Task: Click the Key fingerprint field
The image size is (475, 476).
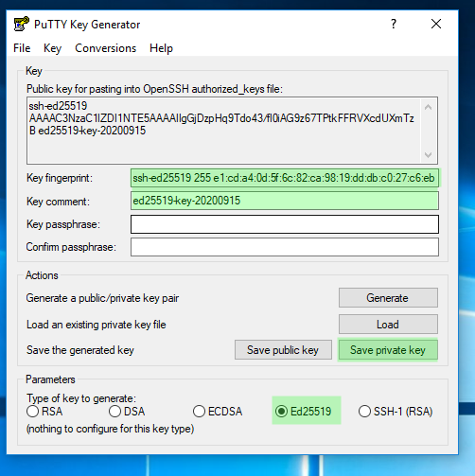Action: [x=285, y=178]
